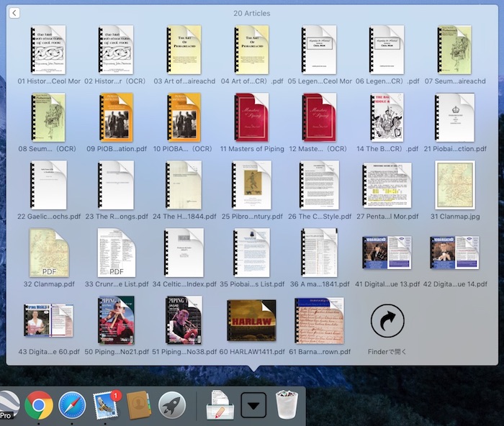Open 51 Piping...No38.pdf magazine

(184, 320)
